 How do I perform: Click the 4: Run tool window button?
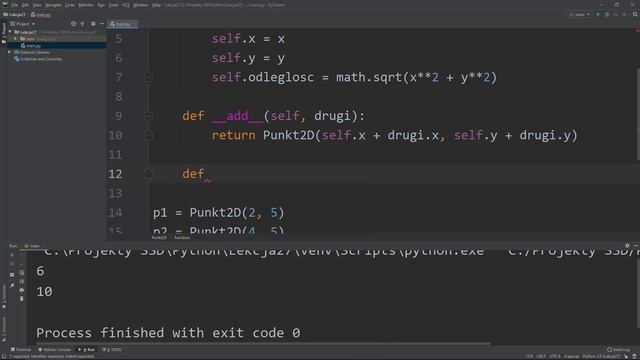(x=87, y=350)
